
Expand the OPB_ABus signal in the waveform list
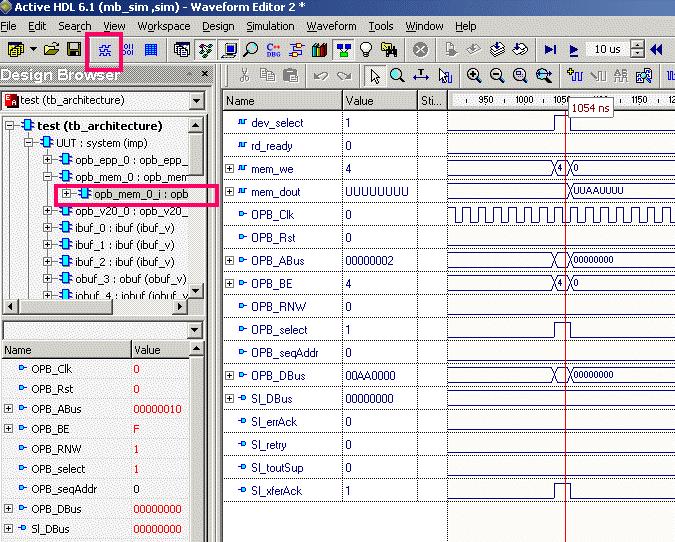pos(229,260)
